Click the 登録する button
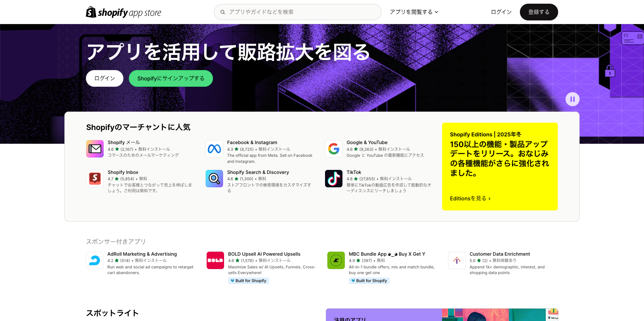The image size is (644, 321). point(539,12)
